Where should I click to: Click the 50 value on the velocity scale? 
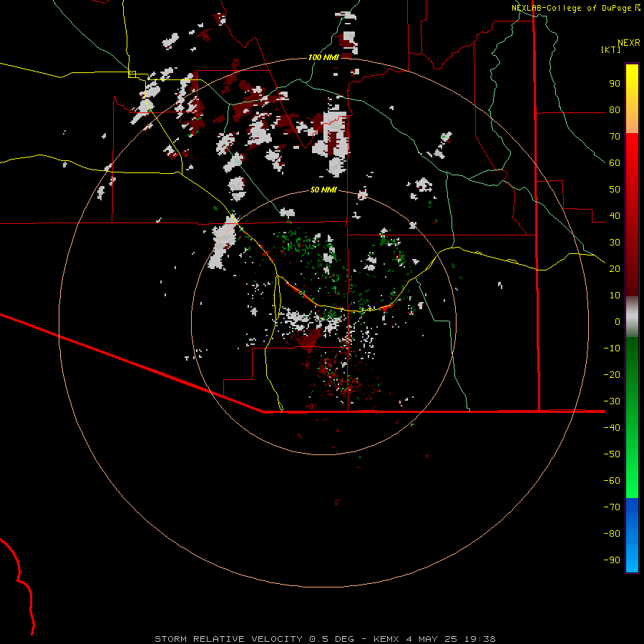point(615,190)
